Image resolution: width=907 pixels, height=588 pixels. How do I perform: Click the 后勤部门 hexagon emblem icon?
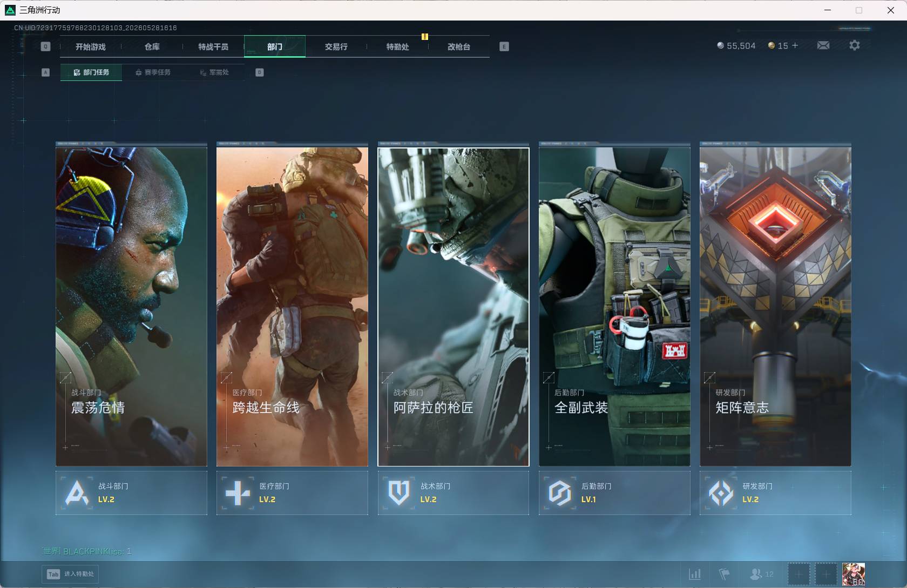click(560, 493)
